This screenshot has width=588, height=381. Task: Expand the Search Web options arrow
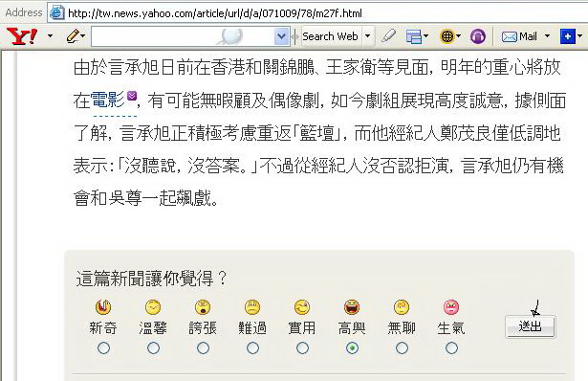tap(367, 36)
